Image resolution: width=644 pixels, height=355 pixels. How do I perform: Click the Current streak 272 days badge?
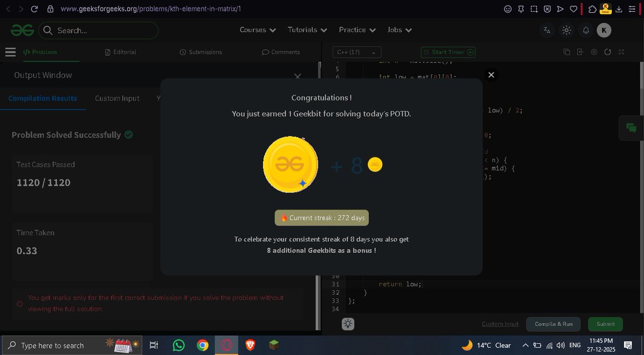(x=322, y=218)
